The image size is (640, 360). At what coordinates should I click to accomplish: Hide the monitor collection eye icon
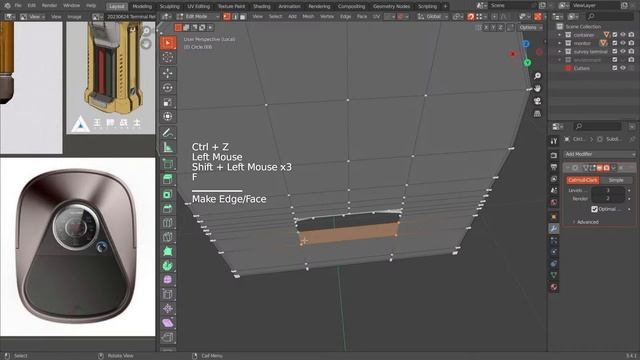pos(623,43)
